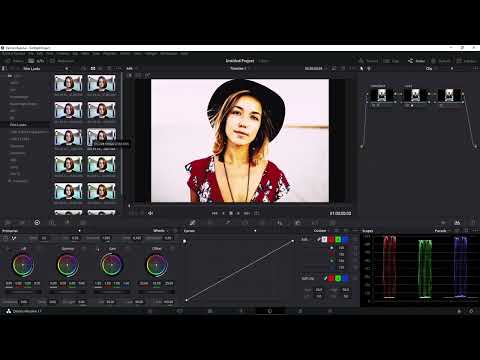This screenshot has height=360, width=480.
Task: Go to the Edit page icon
Action: 210,311
